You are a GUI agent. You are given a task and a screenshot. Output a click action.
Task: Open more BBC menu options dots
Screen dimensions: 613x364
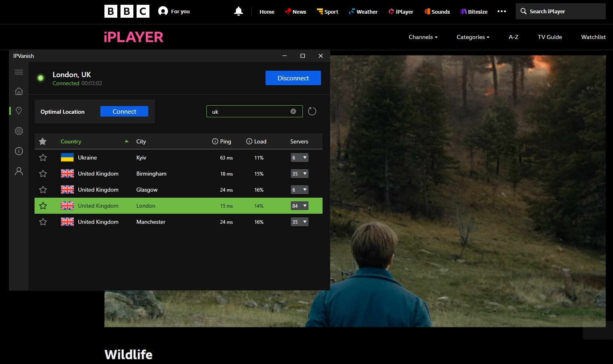(502, 11)
